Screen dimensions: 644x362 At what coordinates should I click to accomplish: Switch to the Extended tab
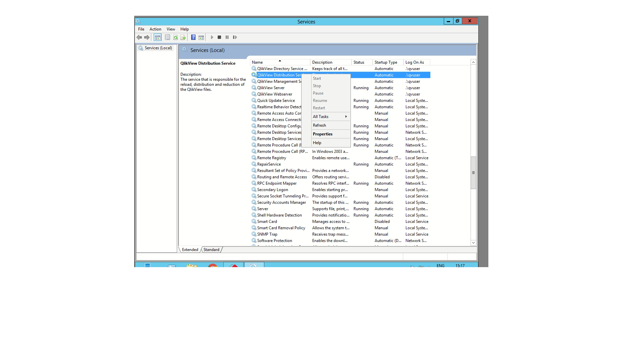click(190, 250)
